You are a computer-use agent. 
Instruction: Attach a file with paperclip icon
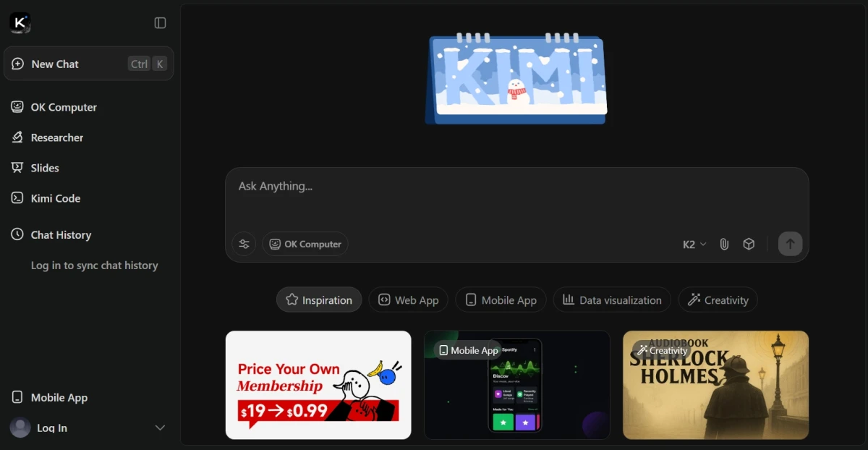click(724, 245)
